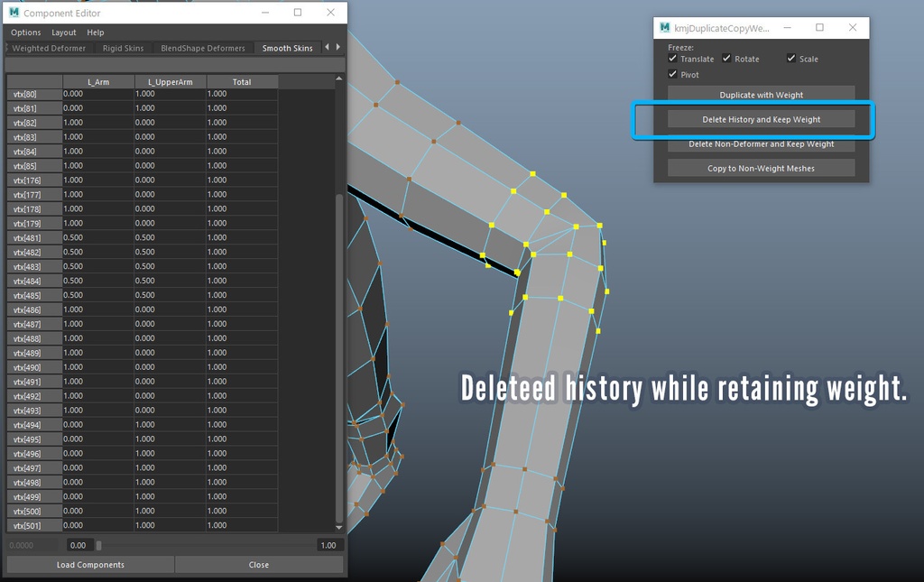Select the Smooth Skins tab
This screenshot has height=582, width=924.
(288, 49)
